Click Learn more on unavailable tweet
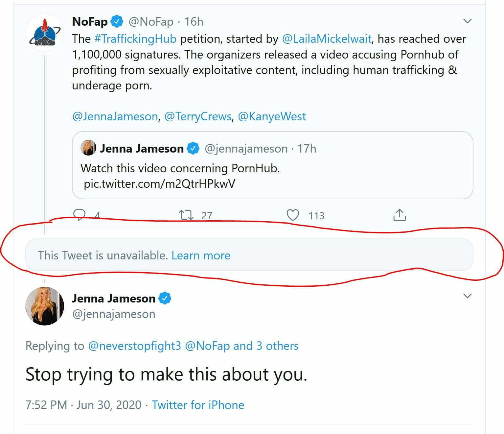The height and width of the screenshot is (434, 504). (201, 255)
